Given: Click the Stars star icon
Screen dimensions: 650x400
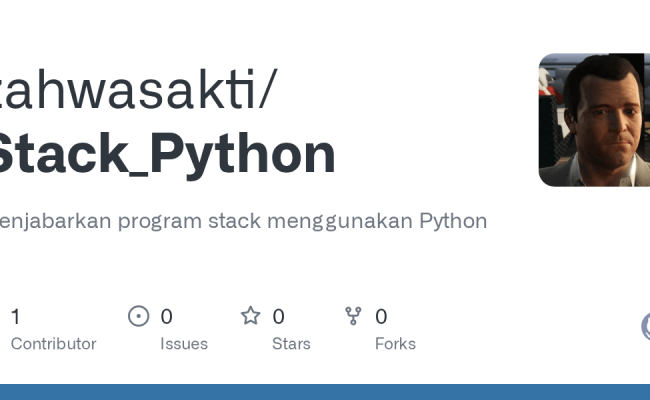Looking at the screenshot, I should [251, 315].
